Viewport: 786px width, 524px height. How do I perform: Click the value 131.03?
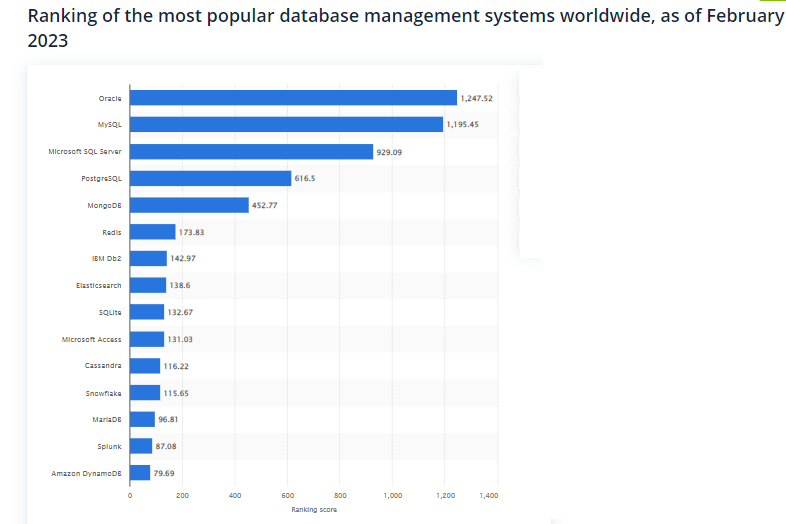point(180,339)
